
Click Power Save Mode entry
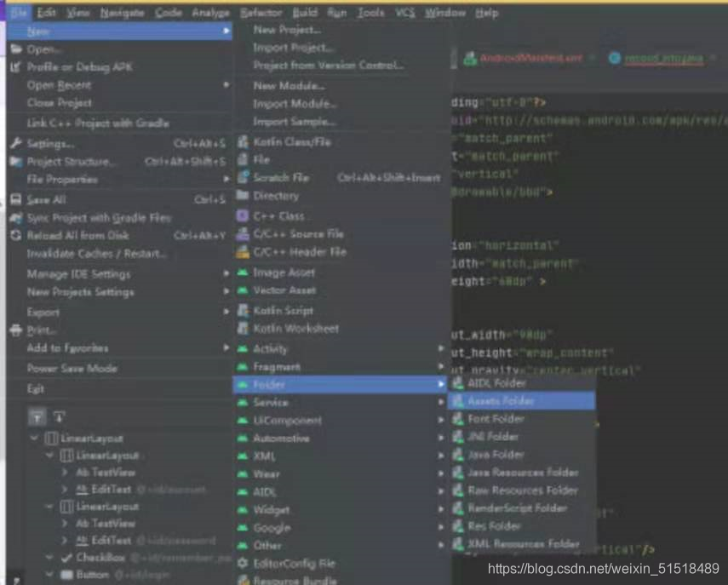pos(120,368)
